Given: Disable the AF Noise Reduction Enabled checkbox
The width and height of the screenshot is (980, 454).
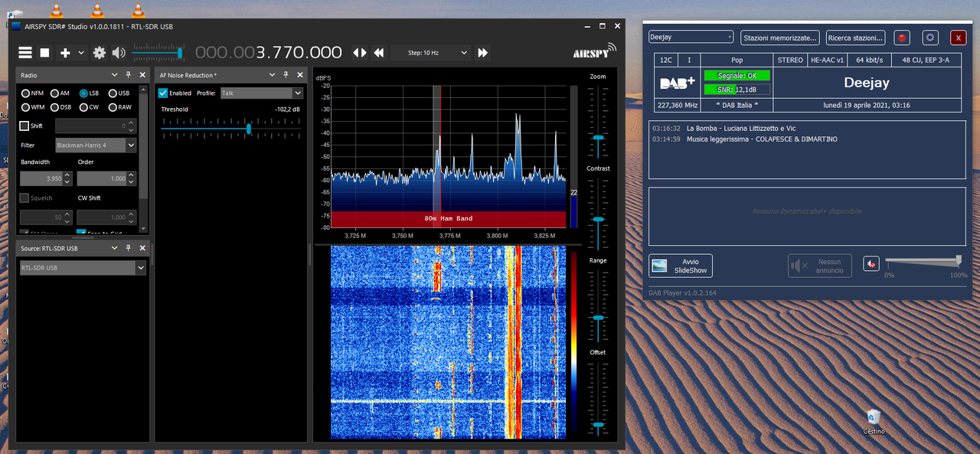Looking at the screenshot, I should pyautogui.click(x=163, y=93).
